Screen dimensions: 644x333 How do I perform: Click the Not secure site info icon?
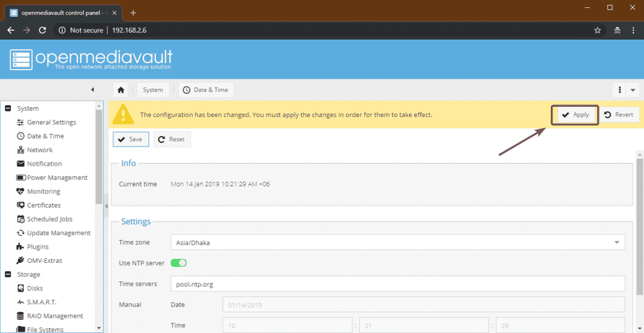[x=63, y=30]
